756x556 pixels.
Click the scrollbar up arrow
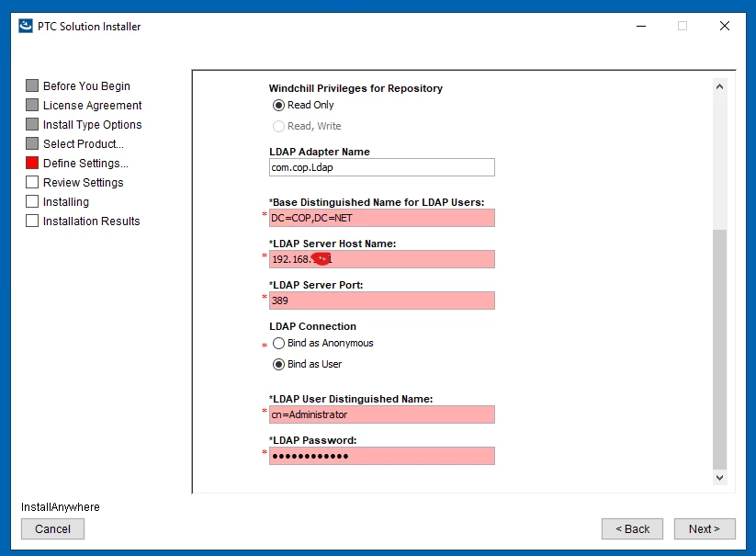[x=720, y=86]
